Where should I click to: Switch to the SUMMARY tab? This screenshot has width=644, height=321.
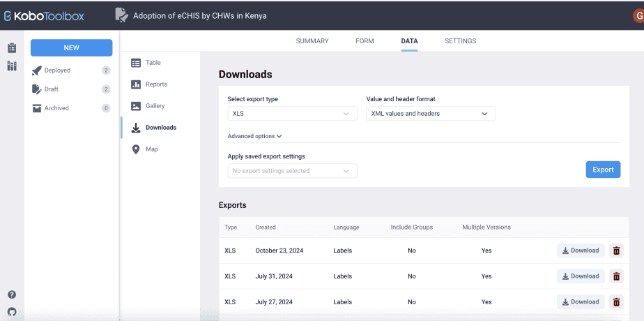point(312,41)
